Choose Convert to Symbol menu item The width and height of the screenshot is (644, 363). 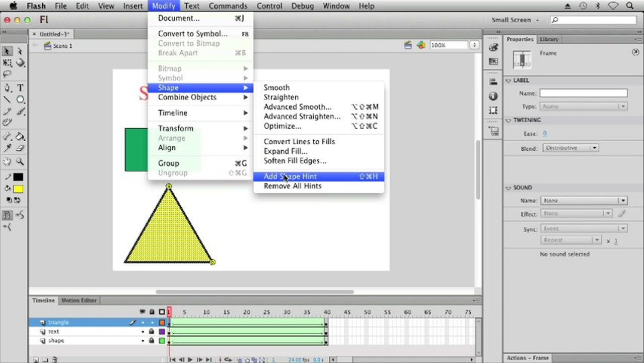point(200,34)
